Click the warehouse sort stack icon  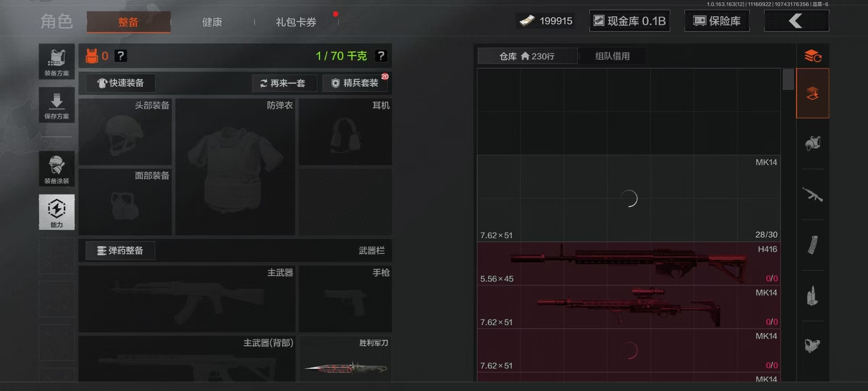[812, 56]
